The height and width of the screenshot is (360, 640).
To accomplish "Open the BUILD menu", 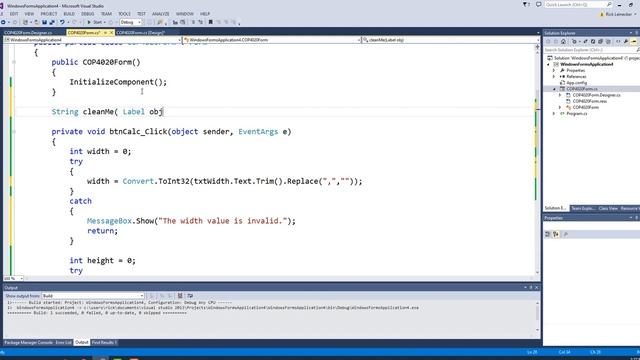I will tap(69, 14).
